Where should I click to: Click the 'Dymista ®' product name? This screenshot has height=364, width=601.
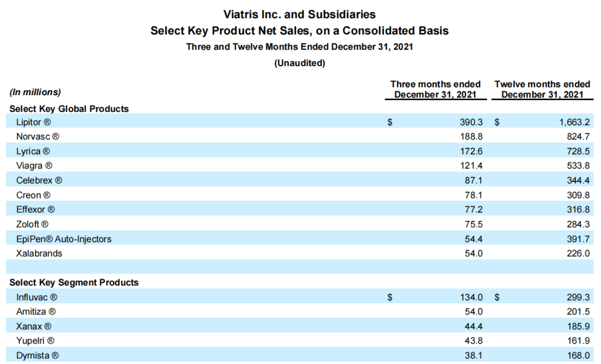[x=38, y=356]
